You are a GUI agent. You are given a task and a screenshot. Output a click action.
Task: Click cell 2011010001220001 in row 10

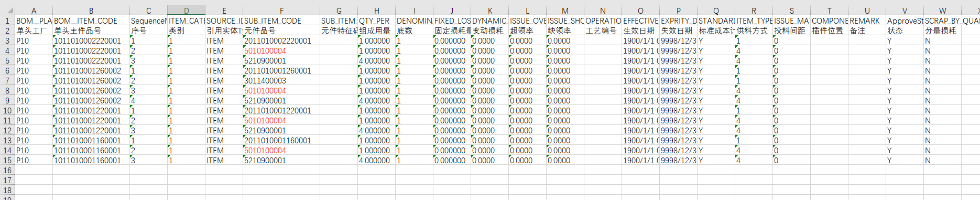tap(281, 110)
